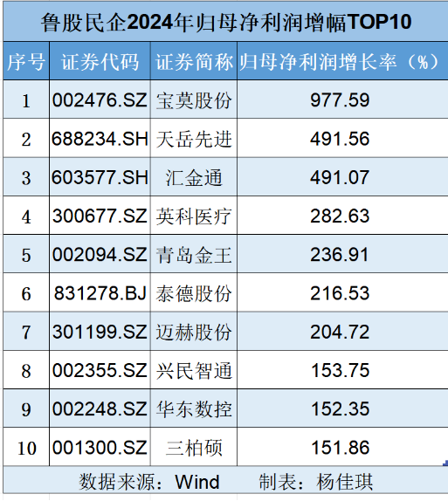Click the 华东数控 cell
The width and height of the screenshot is (448, 501).
pos(194,408)
